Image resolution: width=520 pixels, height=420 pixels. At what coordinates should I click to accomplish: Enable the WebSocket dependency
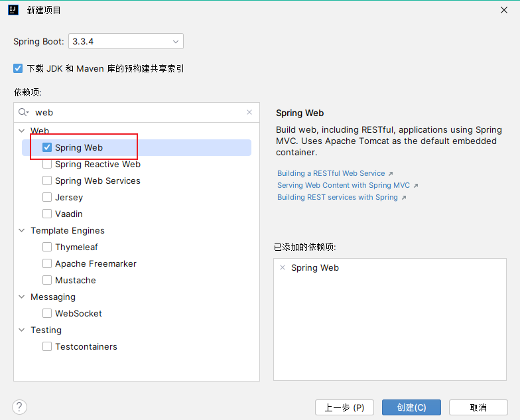pos(47,313)
